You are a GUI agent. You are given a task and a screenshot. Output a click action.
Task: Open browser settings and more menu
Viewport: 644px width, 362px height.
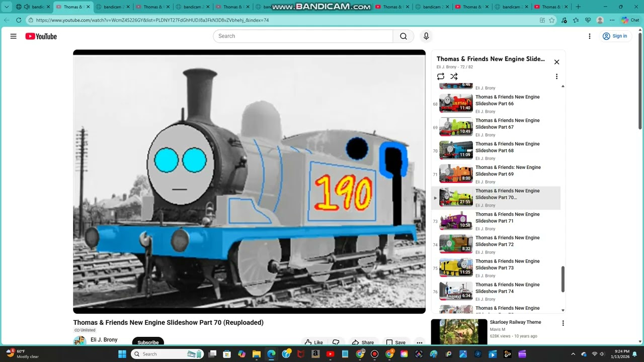pyautogui.click(x=612, y=20)
